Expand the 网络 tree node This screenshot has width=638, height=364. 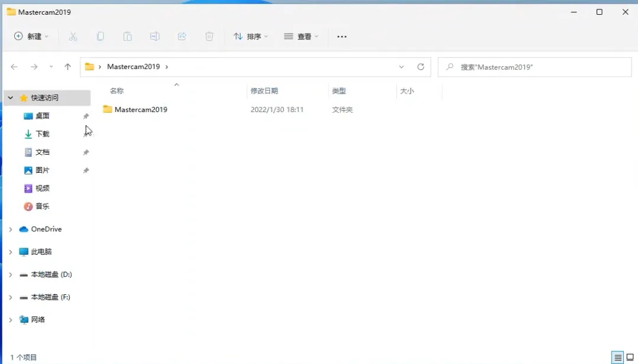[x=11, y=320]
